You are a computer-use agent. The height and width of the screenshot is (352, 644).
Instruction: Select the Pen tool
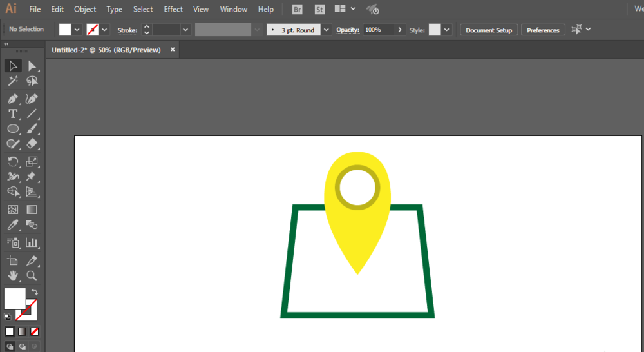[x=13, y=99]
